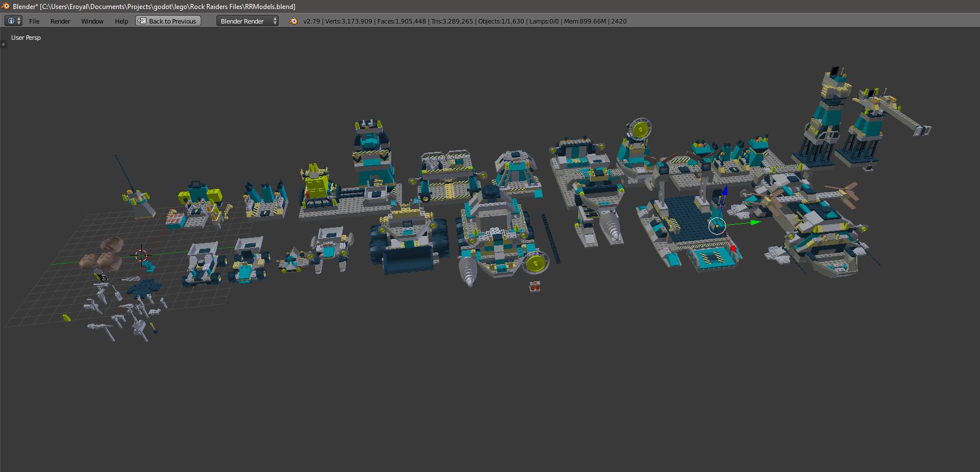
Task: Click the blue Z-axis manipulator arrow
Action: point(724,192)
